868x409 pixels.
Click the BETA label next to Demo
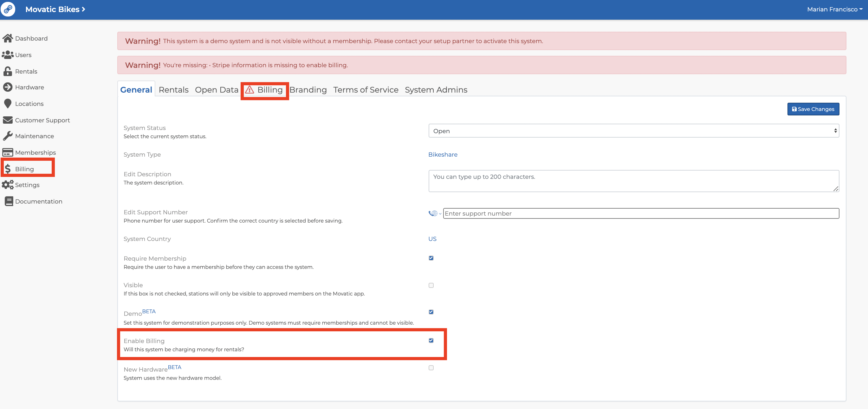click(149, 311)
